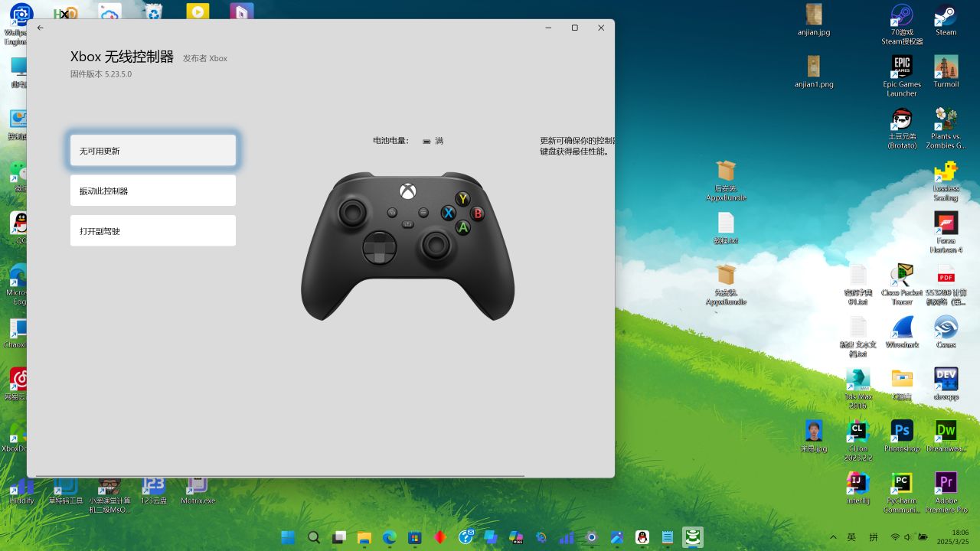Select Plants vs. Zombies desktop icon
Viewport: 980px width, 551px height.
pyautogui.click(x=946, y=129)
